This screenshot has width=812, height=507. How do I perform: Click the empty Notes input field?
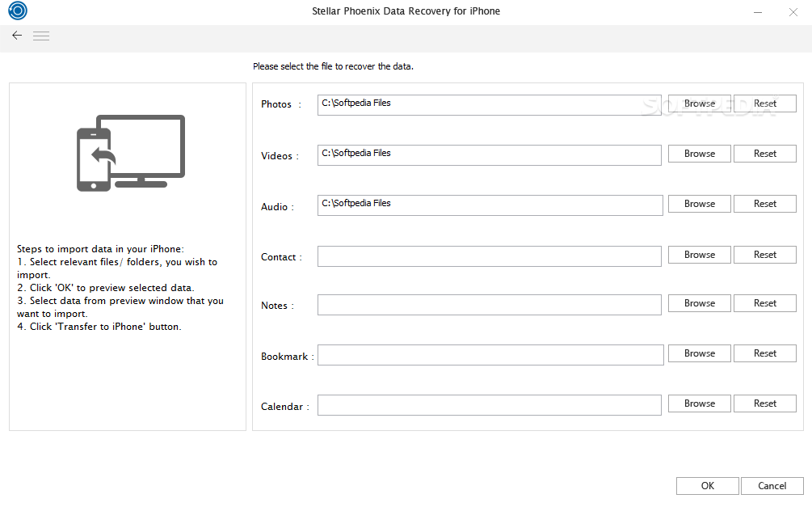coord(490,305)
